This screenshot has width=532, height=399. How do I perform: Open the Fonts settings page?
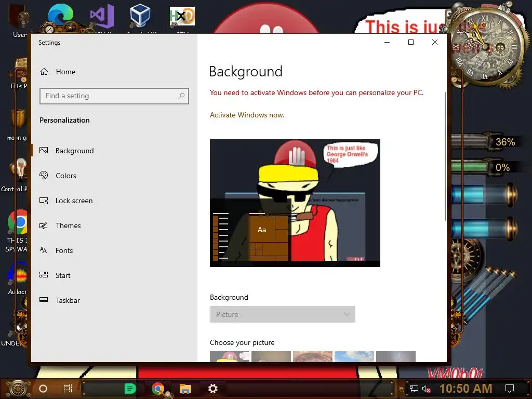click(x=64, y=250)
